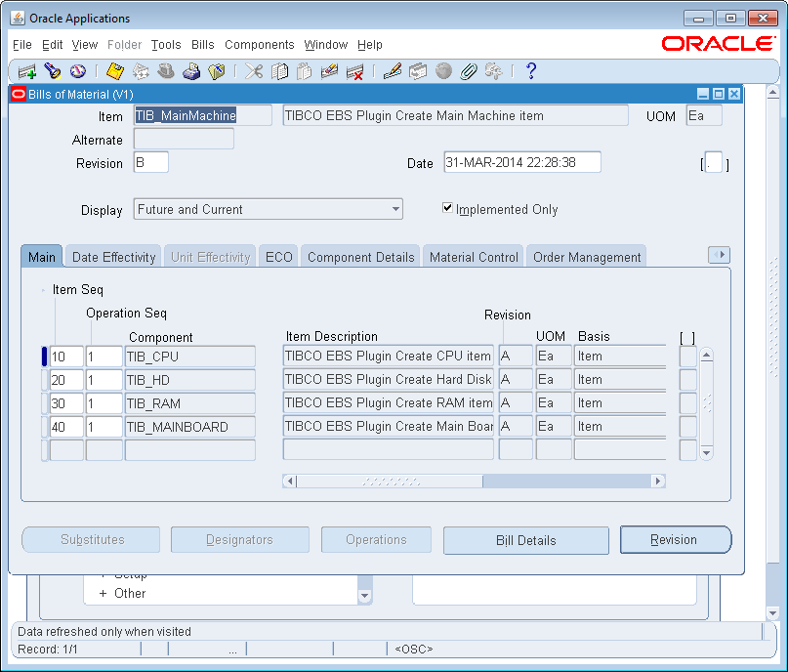Switch to the Order Management tab
The image size is (788, 672).
tap(587, 257)
